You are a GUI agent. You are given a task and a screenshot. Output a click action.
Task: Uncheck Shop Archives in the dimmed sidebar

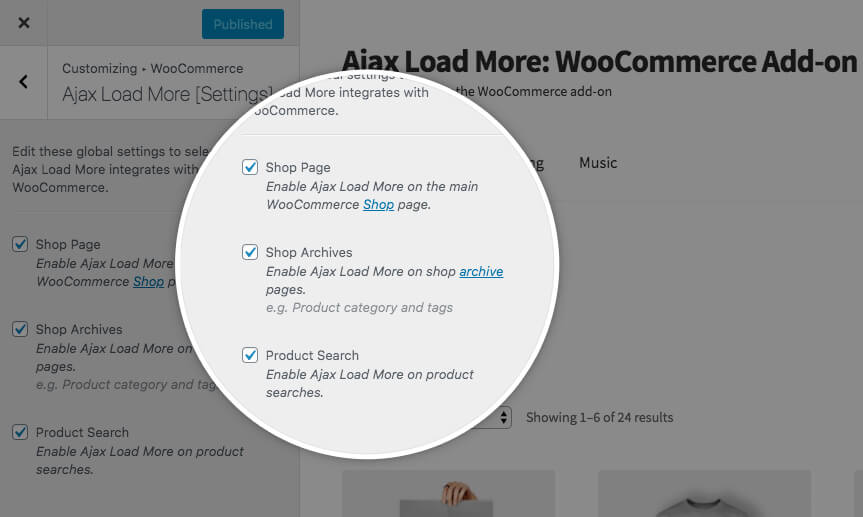(20, 329)
